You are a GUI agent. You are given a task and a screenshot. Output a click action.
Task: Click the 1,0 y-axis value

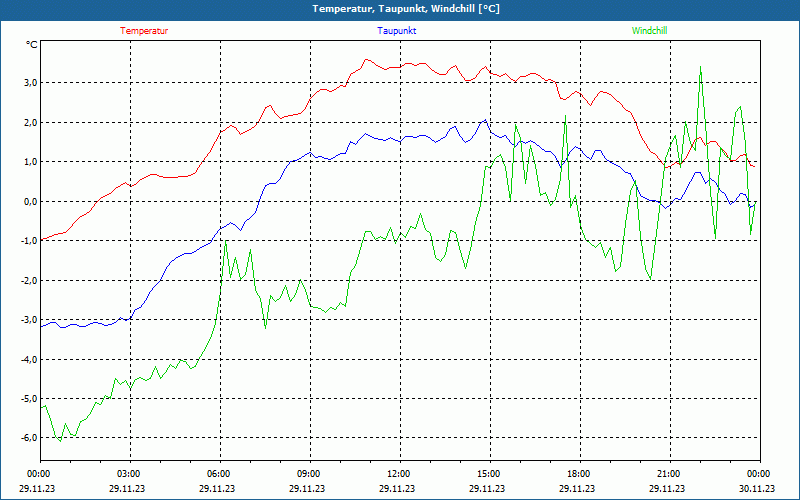tap(30, 162)
